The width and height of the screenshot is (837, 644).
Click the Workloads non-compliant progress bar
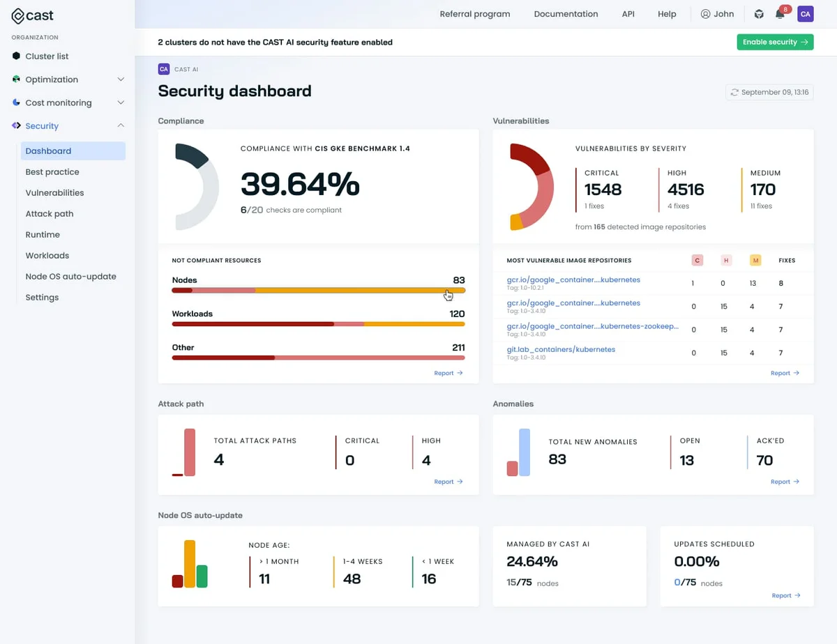[318, 324]
